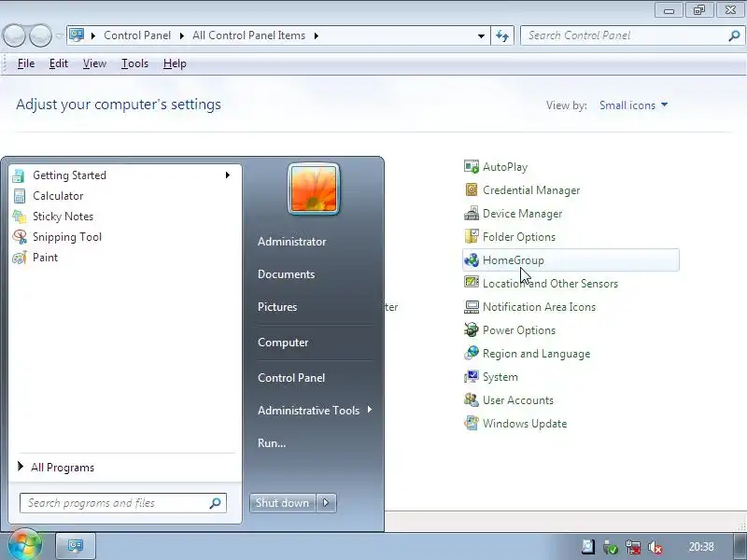
Task: Click the Shut down button
Action: 283,503
